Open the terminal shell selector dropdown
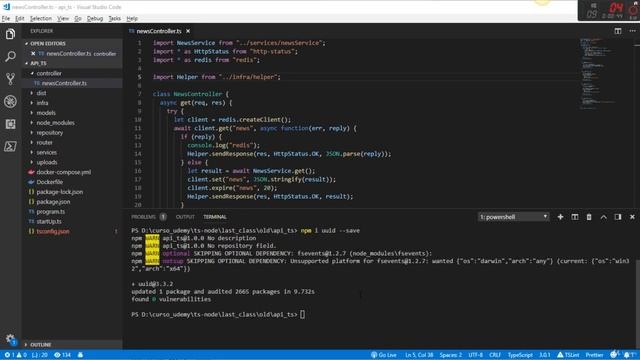Viewport: 640px width, 360px height. [513, 217]
